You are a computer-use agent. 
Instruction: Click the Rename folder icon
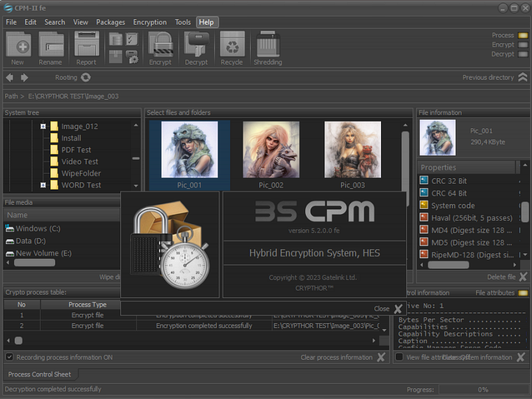[x=51, y=45]
